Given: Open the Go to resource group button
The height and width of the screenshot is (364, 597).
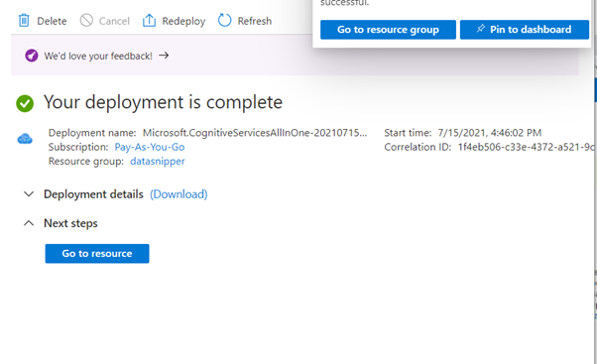Looking at the screenshot, I should (x=388, y=30).
